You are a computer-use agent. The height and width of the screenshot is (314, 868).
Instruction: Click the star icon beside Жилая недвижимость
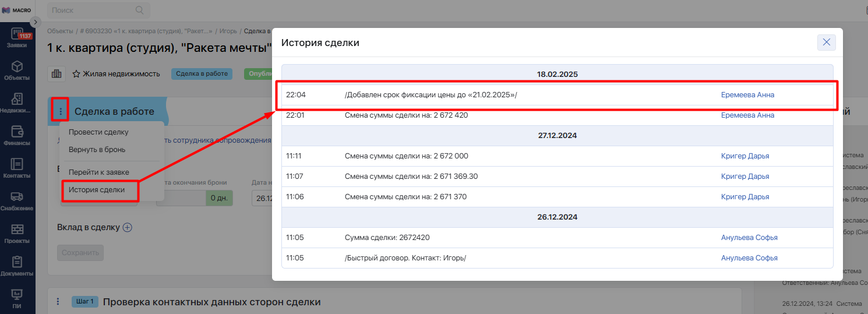click(x=76, y=74)
